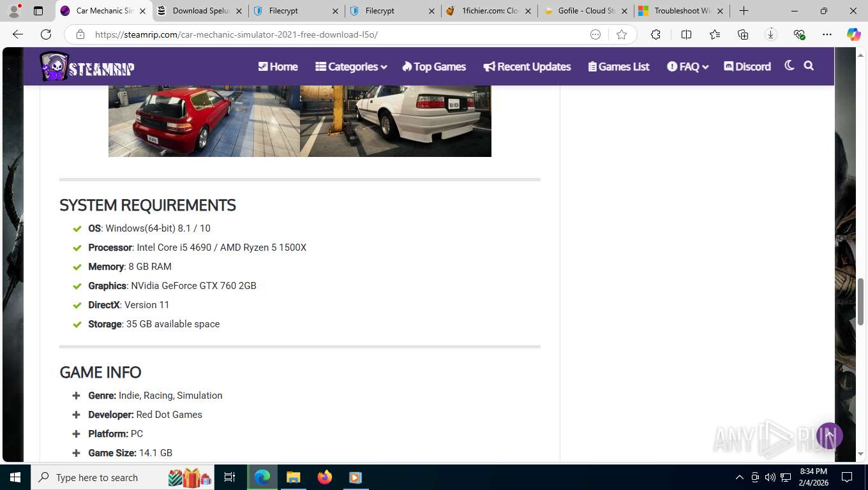The image size is (868, 490).
Task: Open Collections in toolbar
Action: point(743,34)
